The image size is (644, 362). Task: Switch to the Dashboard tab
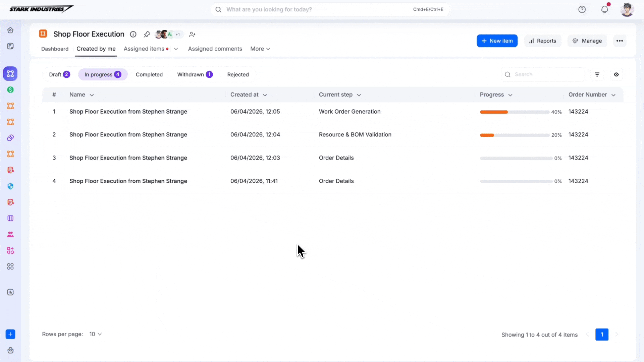click(55, 49)
